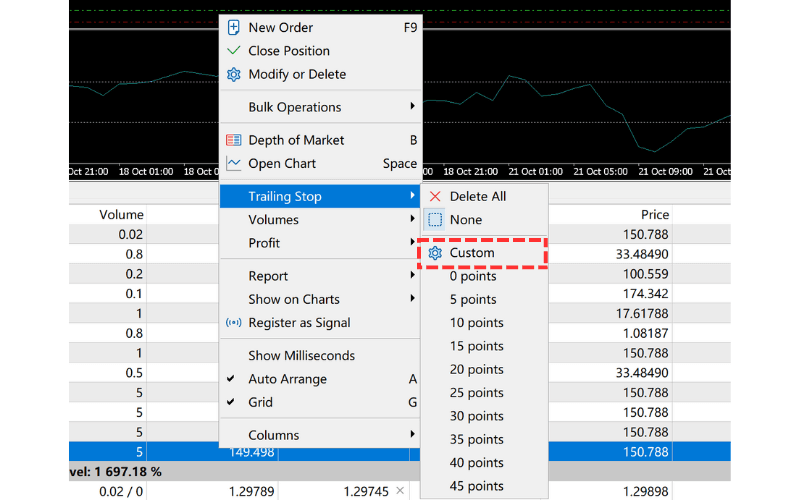Click the Custom trailing stop gear icon
800x500 pixels.
pos(435,253)
